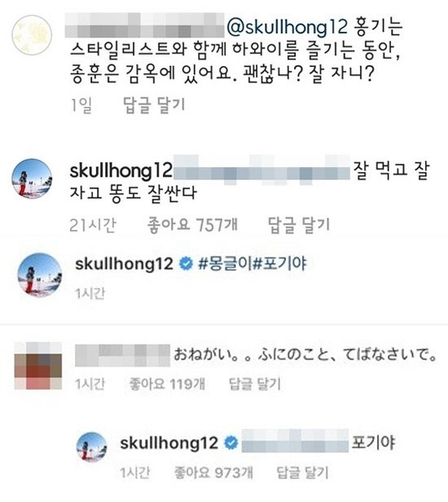View likes '좋아요 119개'

coord(167,384)
